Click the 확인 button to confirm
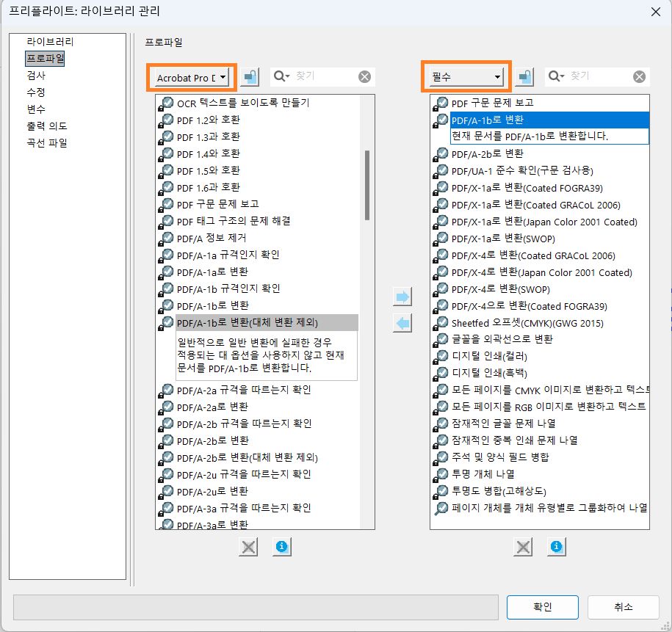 click(x=542, y=607)
